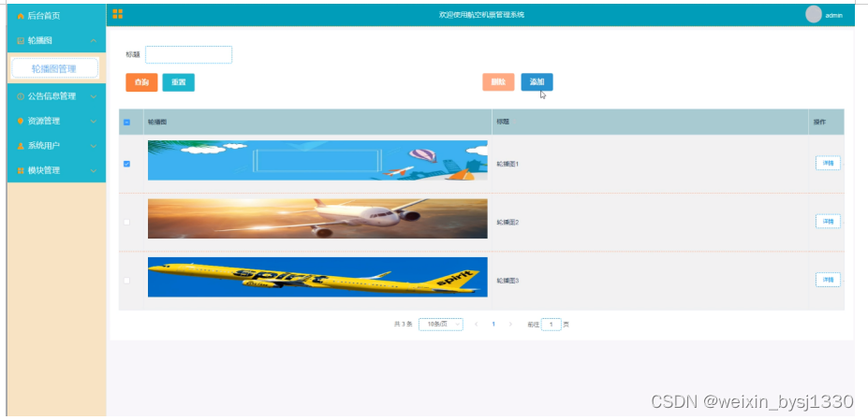Uncheck the checkbox for 轮播图1 row
Viewport: 868px width, 420px height.
(126, 164)
